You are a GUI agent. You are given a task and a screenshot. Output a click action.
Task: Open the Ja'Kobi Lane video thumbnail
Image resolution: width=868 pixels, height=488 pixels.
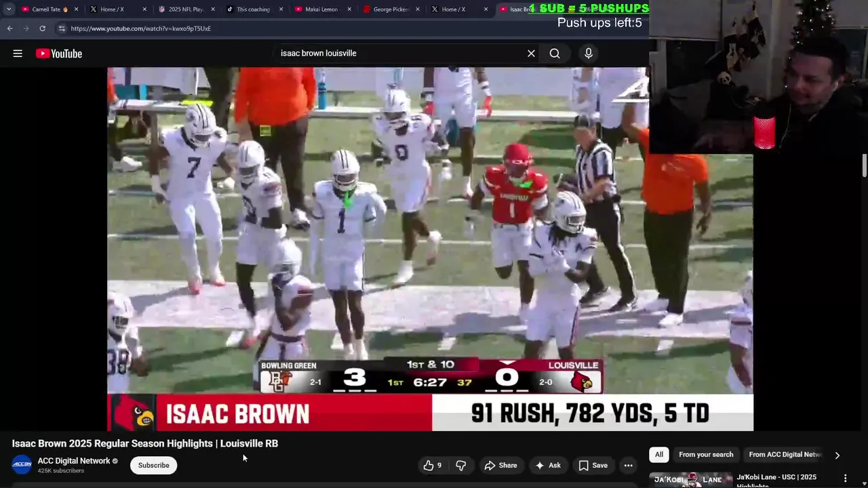(x=690, y=480)
